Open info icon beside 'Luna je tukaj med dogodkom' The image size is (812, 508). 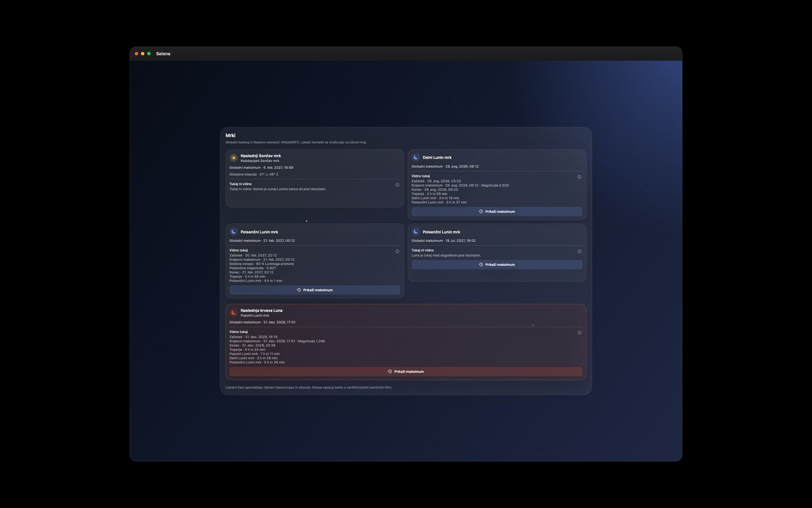(579, 251)
